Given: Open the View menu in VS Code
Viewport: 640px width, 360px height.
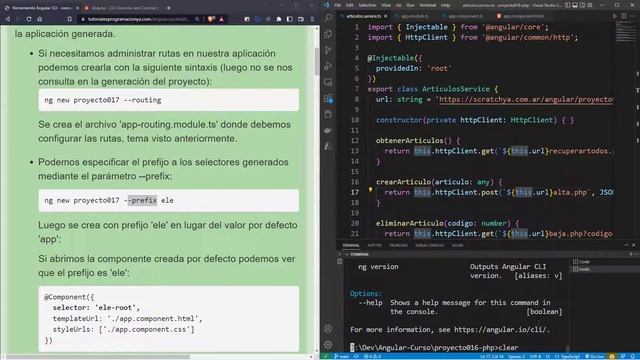Looking at the screenshot, I should click(386, 5).
